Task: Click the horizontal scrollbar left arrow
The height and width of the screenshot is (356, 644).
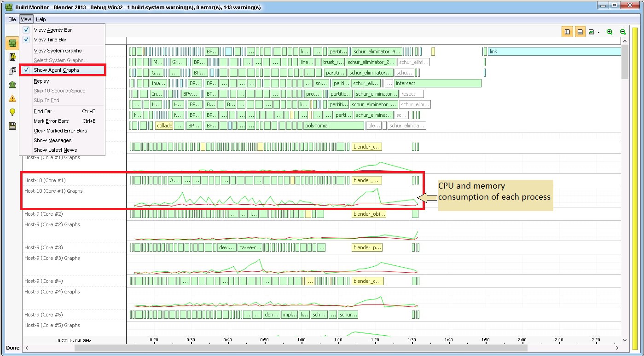Action: (27, 348)
